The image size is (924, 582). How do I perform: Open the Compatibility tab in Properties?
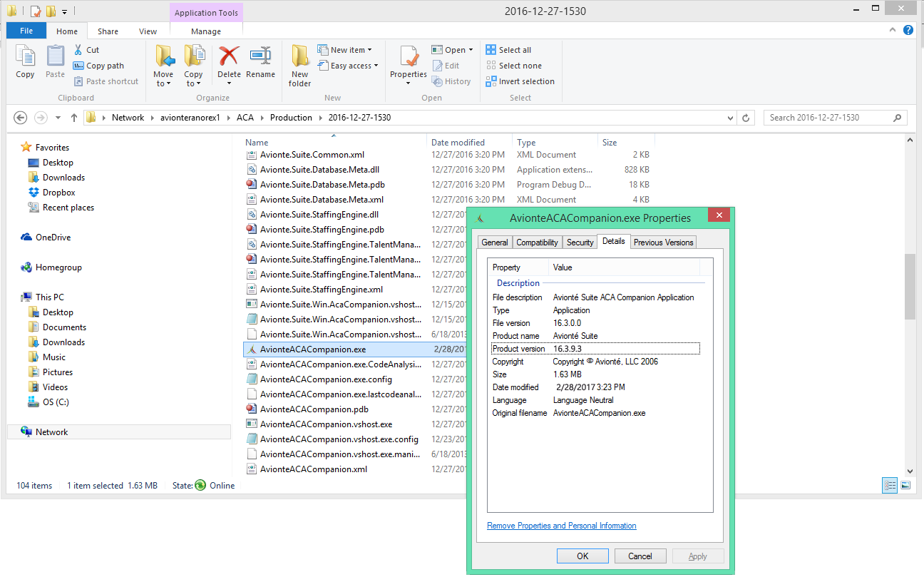[537, 242]
